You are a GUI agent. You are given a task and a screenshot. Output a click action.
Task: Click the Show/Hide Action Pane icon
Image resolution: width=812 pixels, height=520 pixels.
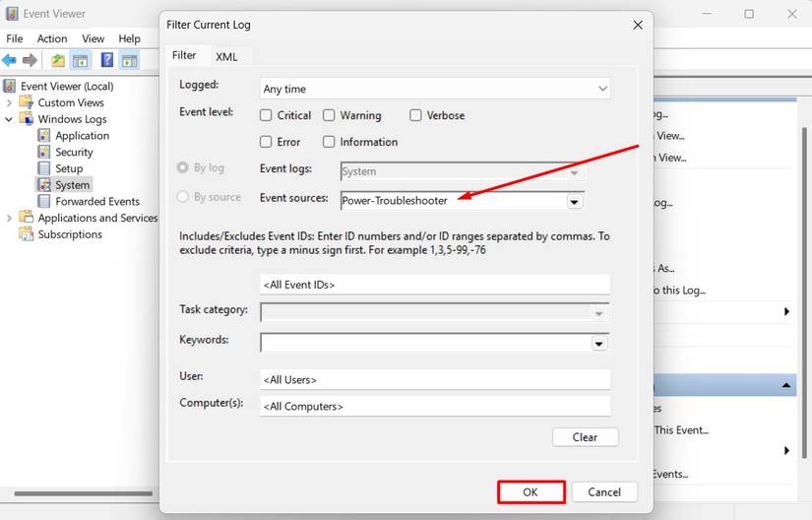point(130,61)
